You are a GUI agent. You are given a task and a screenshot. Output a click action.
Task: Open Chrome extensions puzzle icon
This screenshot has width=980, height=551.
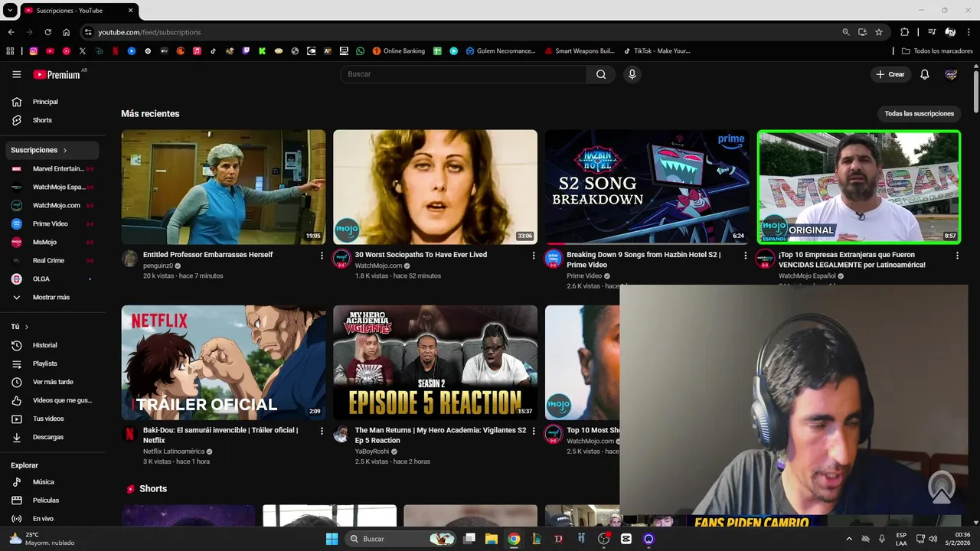[905, 32]
